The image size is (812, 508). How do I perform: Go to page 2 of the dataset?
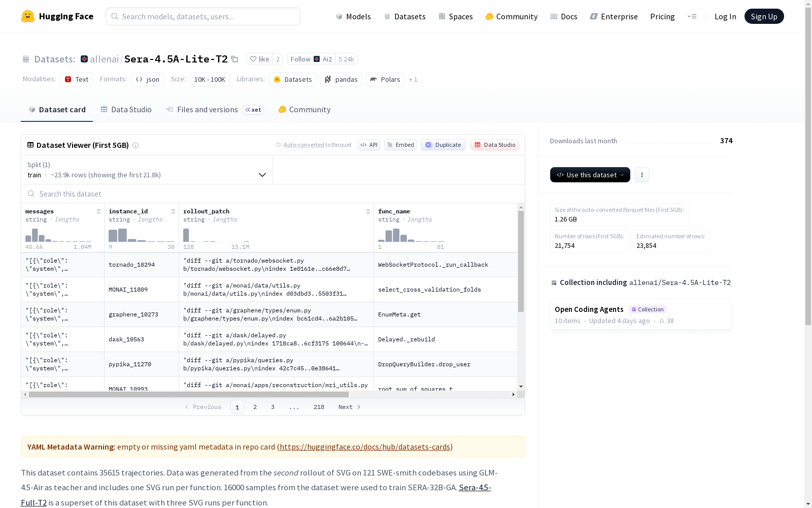pyautogui.click(x=255, y=407)
